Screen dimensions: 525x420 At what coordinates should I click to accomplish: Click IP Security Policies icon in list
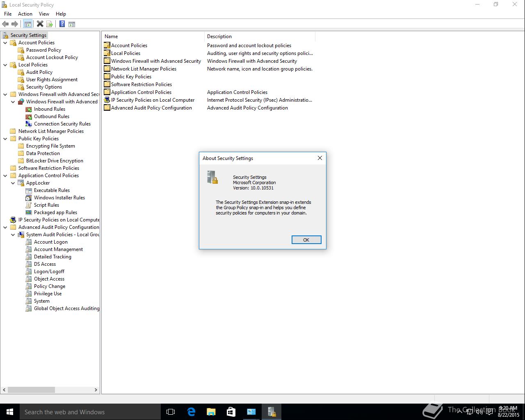[x=107, y=100]
